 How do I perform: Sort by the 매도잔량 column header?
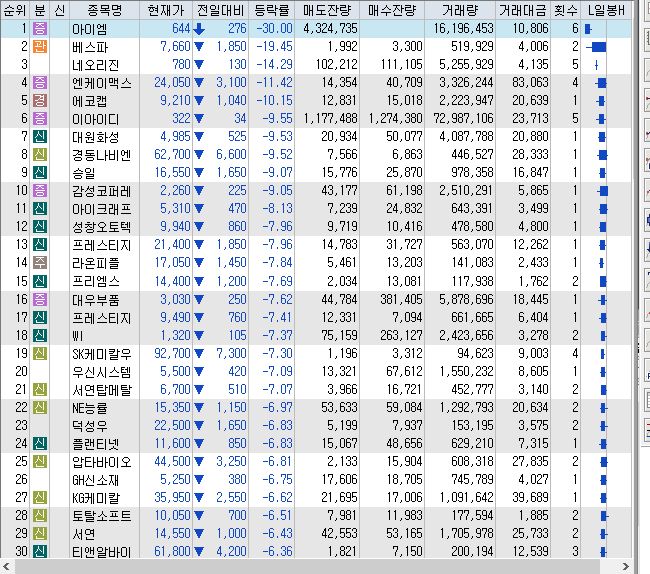click(327, 10)
